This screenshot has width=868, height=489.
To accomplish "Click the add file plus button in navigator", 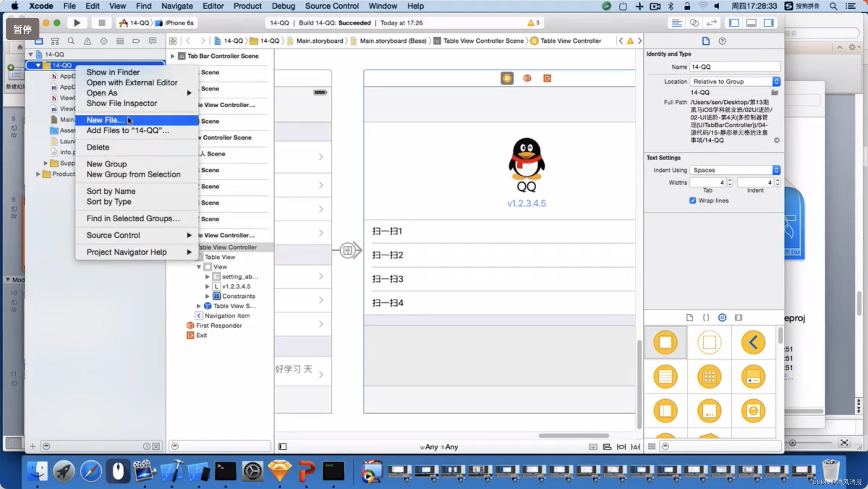I will tap(33, 446).
